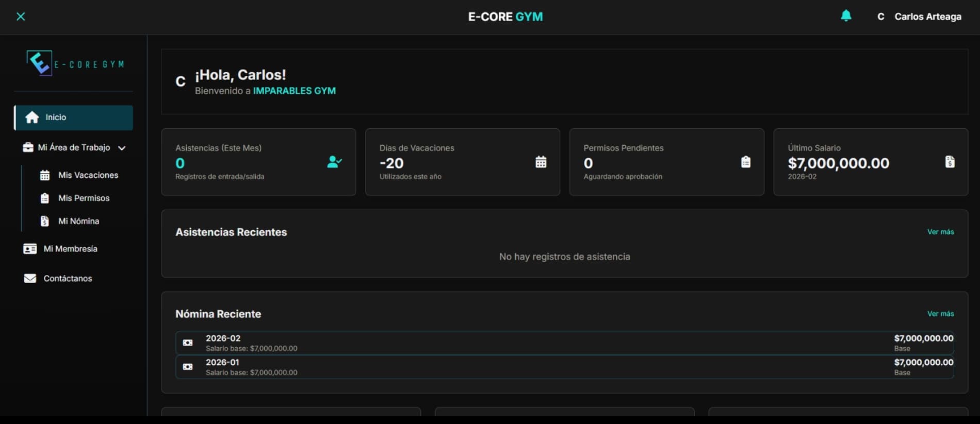Click the user-check icon in Asistencias card

(335, 162)
